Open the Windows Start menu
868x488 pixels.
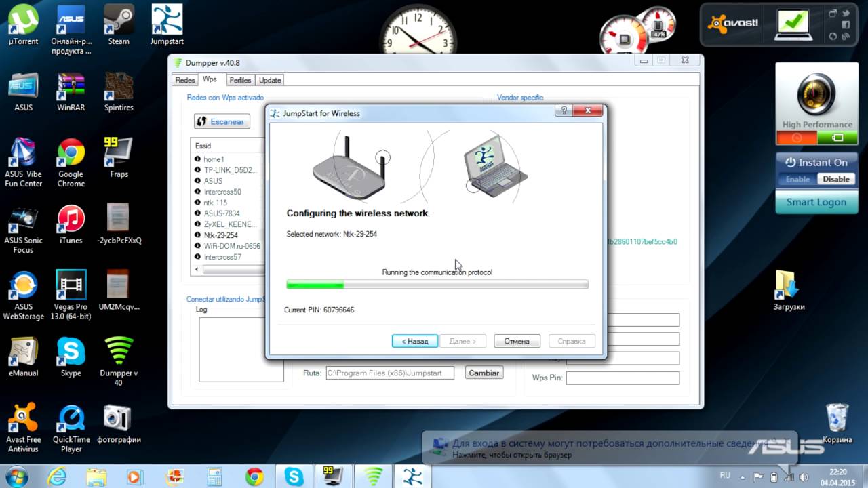tap(16, 476)
